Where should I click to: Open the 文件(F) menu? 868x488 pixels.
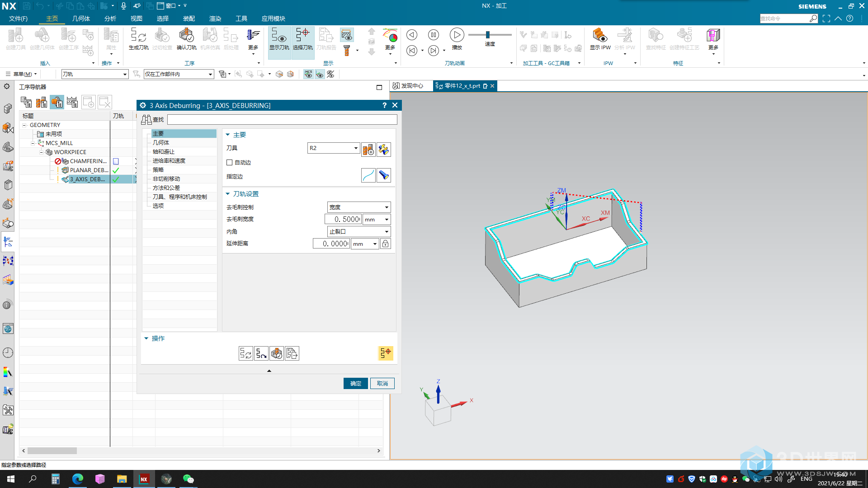(18, 19)
